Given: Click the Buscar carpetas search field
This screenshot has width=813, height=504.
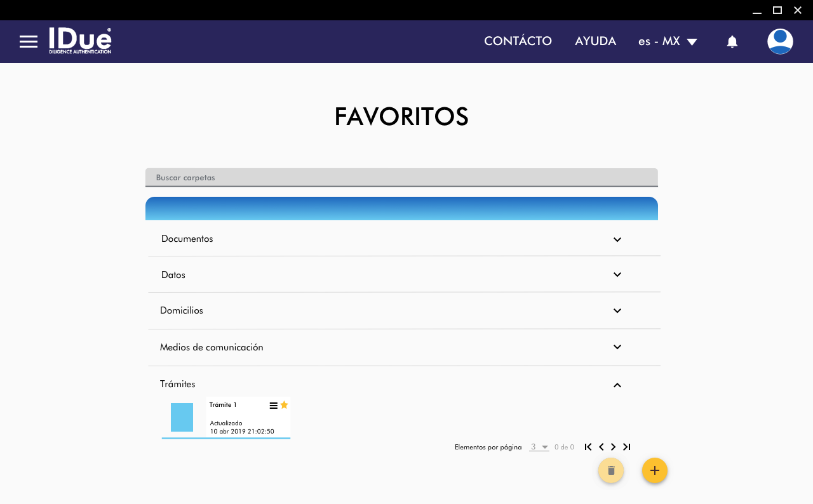Looking at the screenshot, I should [x=401, y=178].
